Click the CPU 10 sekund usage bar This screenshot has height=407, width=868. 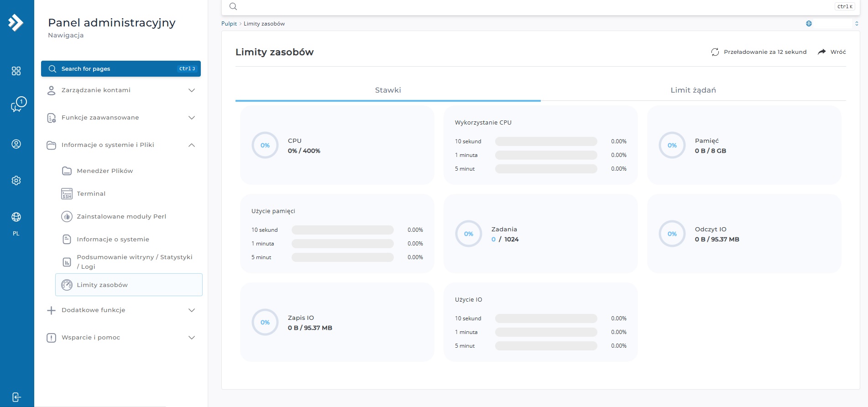click(x=546, y=141)
